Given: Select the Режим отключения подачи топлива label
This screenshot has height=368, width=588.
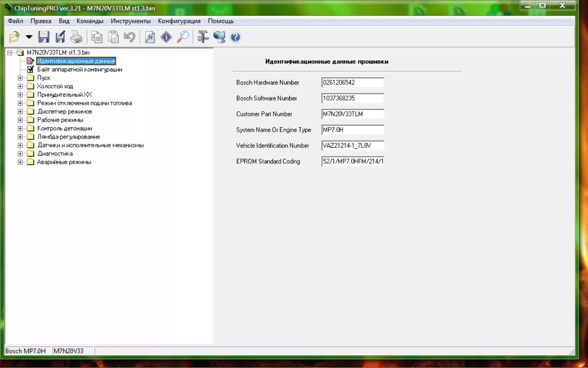Looking at the screenshot, I should tap(85, 103).
